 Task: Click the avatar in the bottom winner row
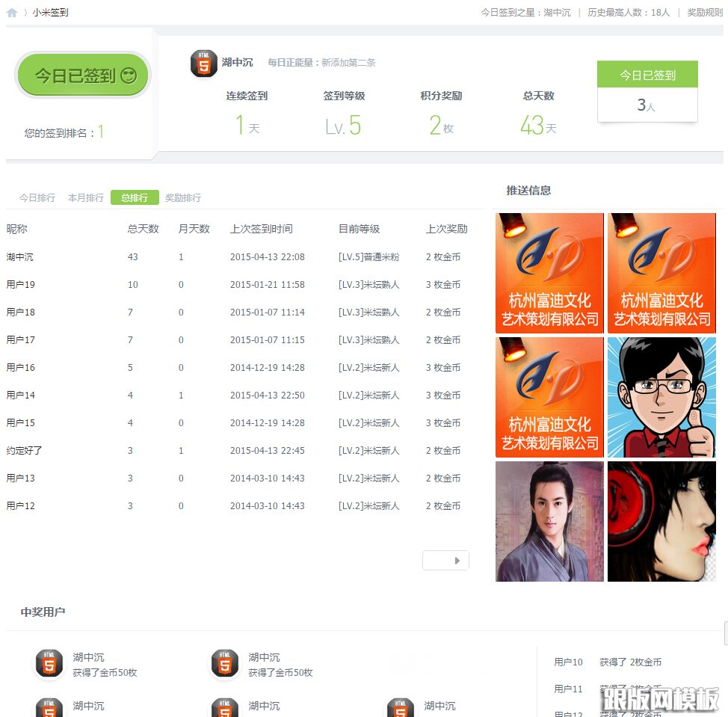(x=49, y=707)
